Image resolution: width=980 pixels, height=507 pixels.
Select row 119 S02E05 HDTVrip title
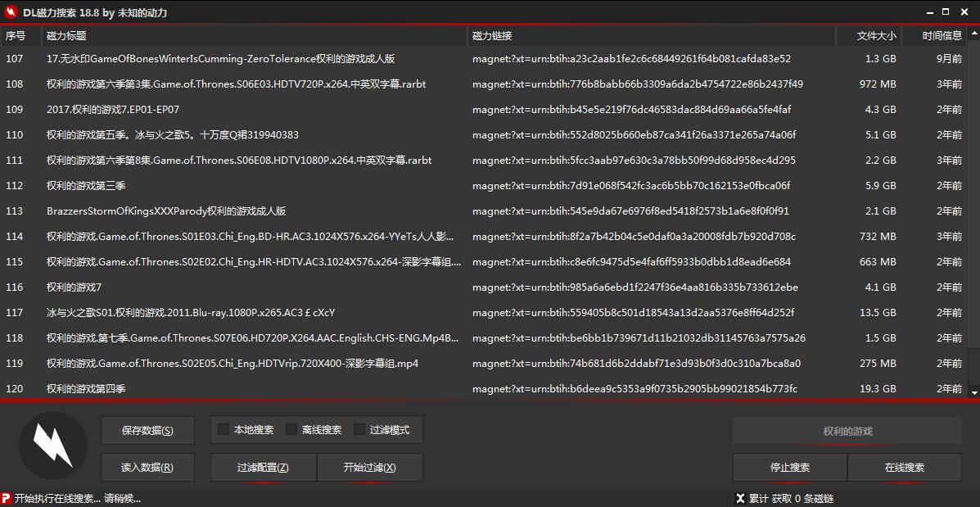233,363
